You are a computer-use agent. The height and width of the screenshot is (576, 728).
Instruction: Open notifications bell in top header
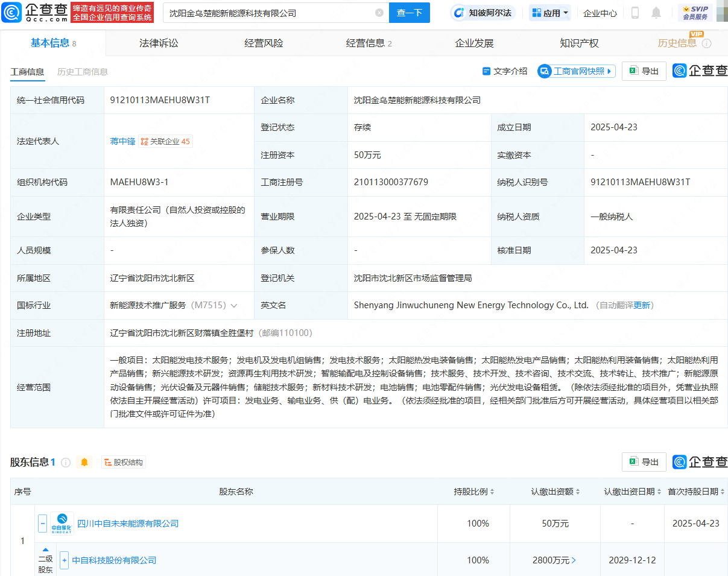656,13
